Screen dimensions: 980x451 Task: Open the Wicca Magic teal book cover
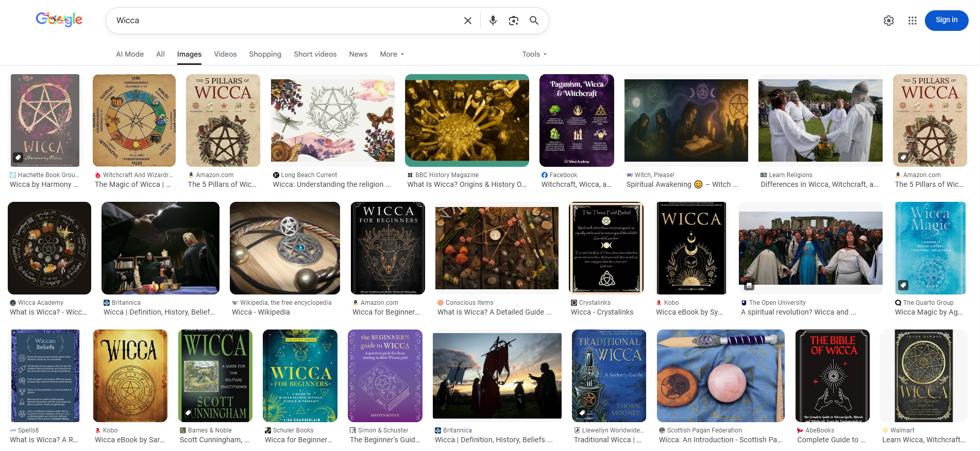coord(930,248)
